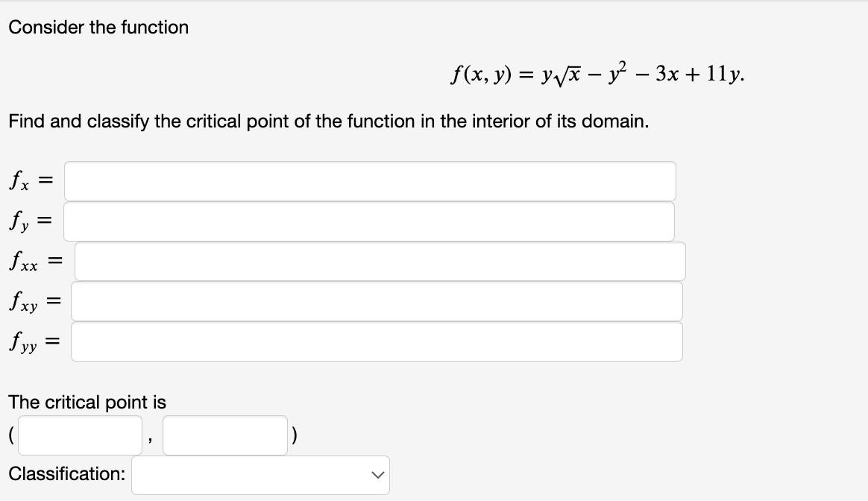The image size is (868, 501).
Task: Click the first critical point coordinate box
Action: click(81, 435)
